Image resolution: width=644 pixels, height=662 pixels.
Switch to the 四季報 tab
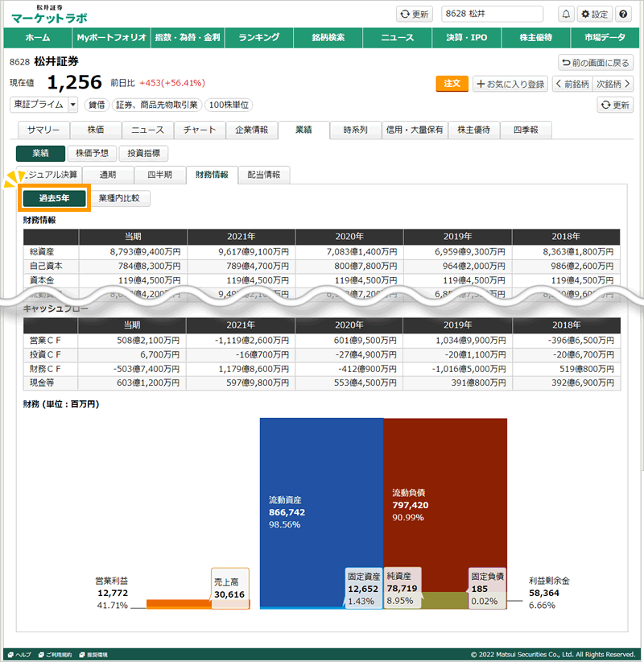pos(526,130)
